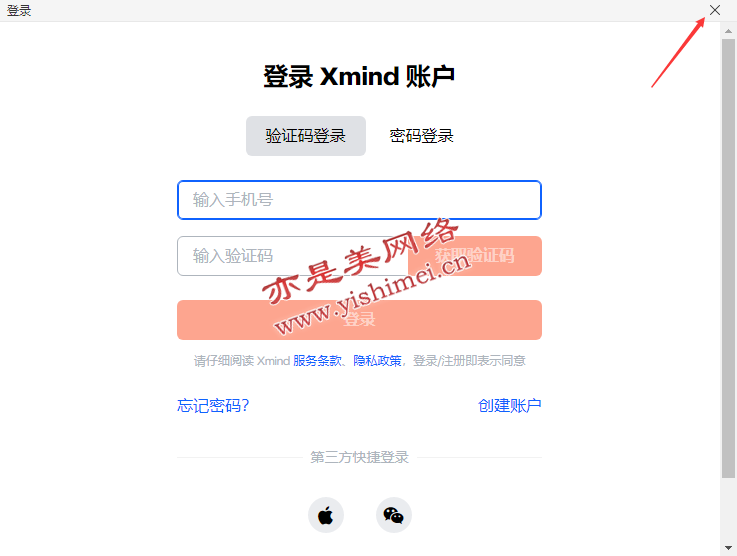Choose WeChat quick login icon
The image size is (737, 556).
click(x=394, y=515)
